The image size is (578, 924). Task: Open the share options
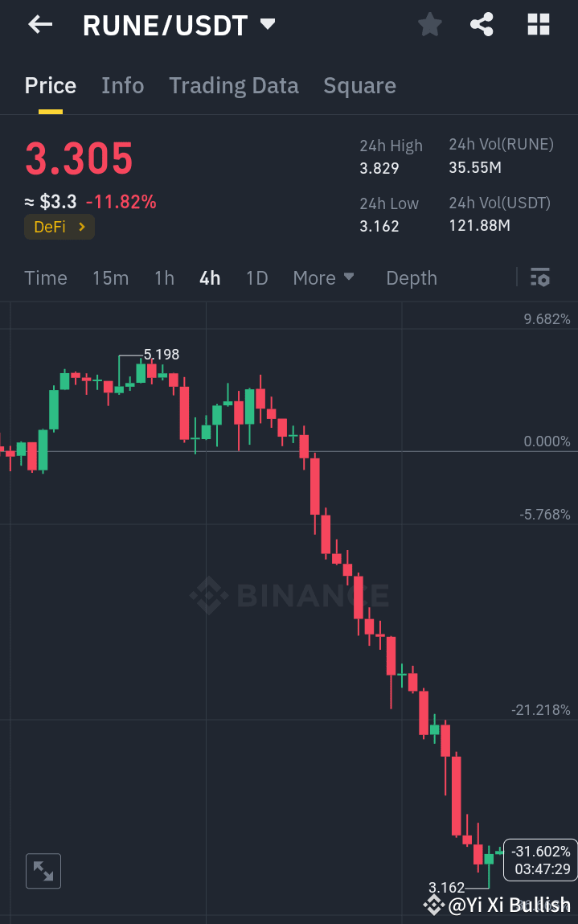click(x=482, y=24)
